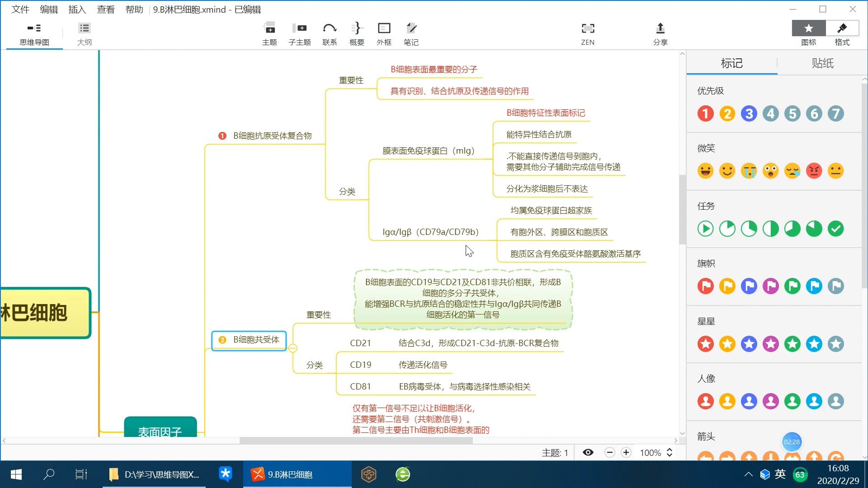Open Windows taskbar search
The height and width of the screenshot is (488, 868).
[x=49, y=474]
